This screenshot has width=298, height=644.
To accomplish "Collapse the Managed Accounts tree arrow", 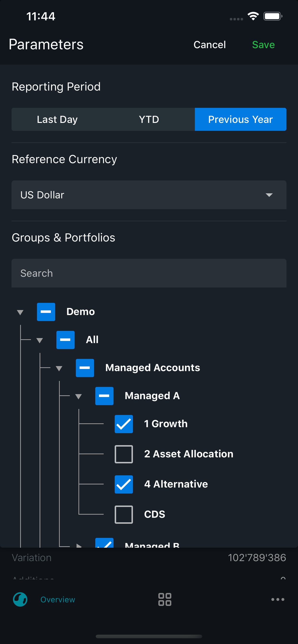I will (59, 368).
